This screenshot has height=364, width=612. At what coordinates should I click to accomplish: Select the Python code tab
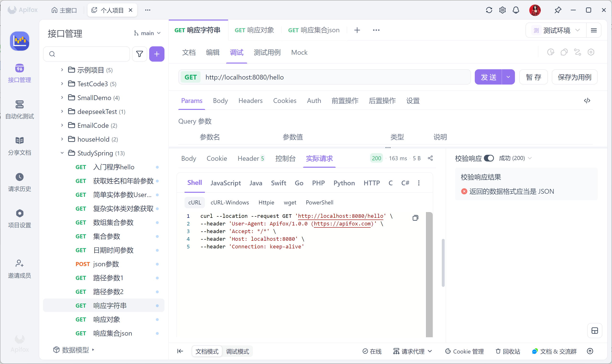(x=344, y=183)
